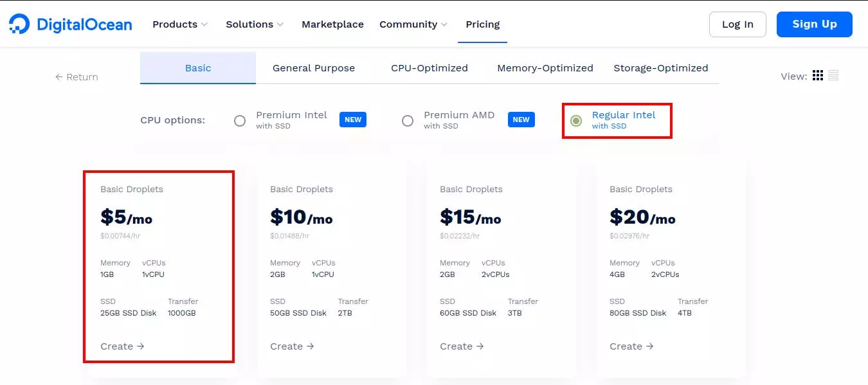Click the 2TB transfer value
This screenshot has width=868, height=385.
pos(345,313)
